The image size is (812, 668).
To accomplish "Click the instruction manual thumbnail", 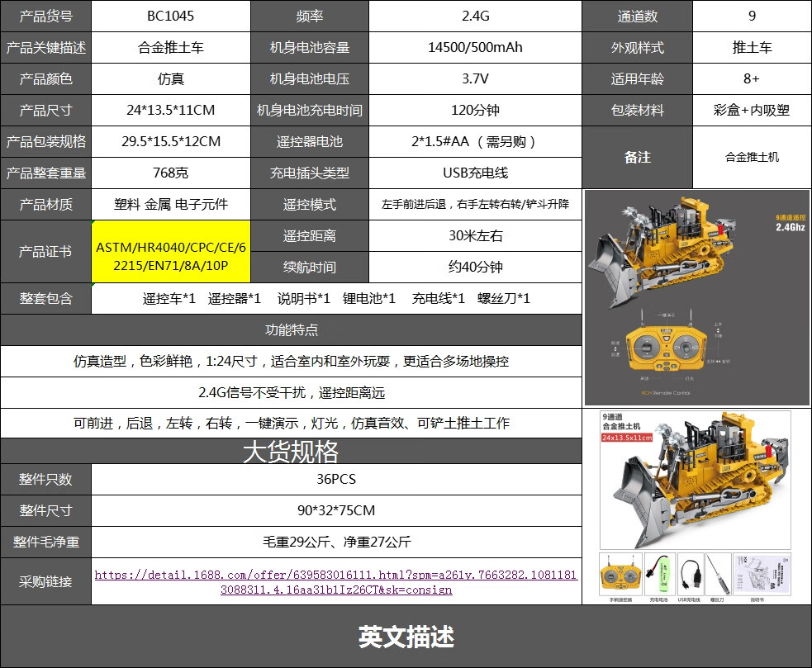I will pyautogui.click(x=762, y=575).
